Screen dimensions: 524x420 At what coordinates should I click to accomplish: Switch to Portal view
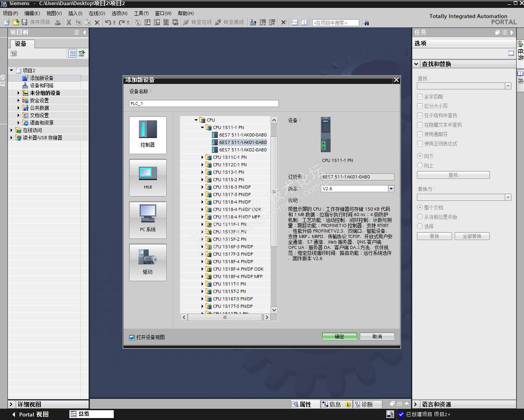30,414
